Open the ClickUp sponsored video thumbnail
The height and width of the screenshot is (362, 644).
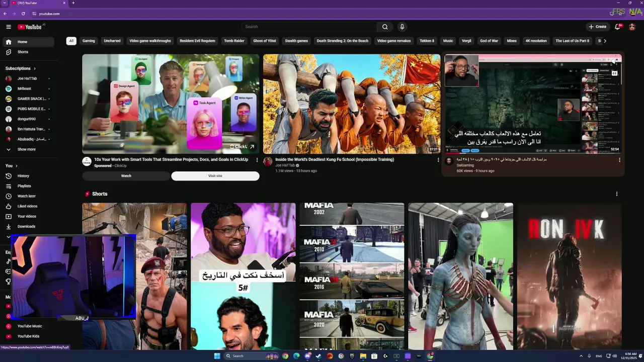171,104
